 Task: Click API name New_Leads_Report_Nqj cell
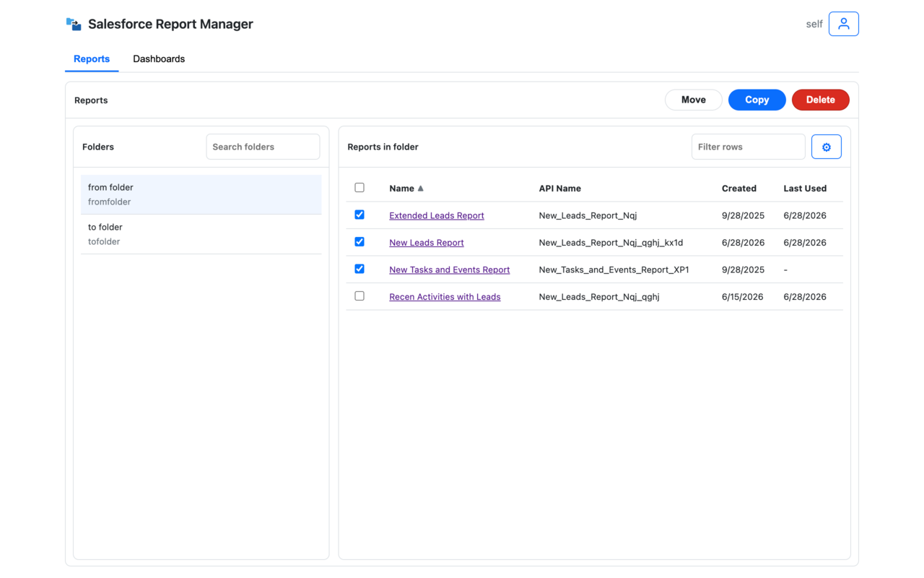point(588,215)
